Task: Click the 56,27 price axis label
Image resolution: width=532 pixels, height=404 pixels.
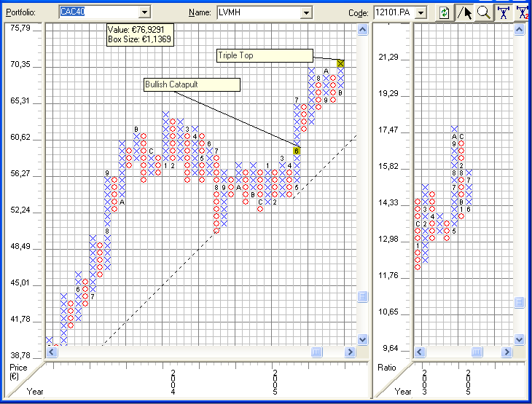Action: tap(20, 173)
